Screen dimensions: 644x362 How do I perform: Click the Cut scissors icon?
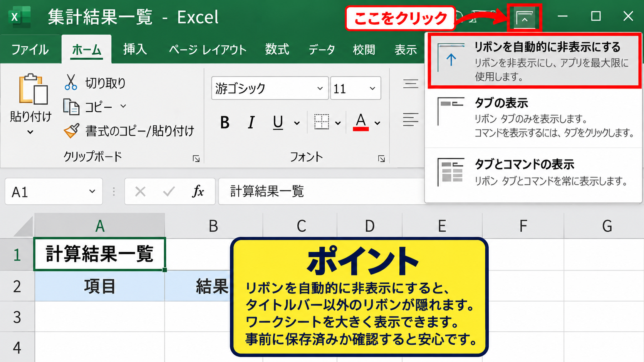click(71, 82)
